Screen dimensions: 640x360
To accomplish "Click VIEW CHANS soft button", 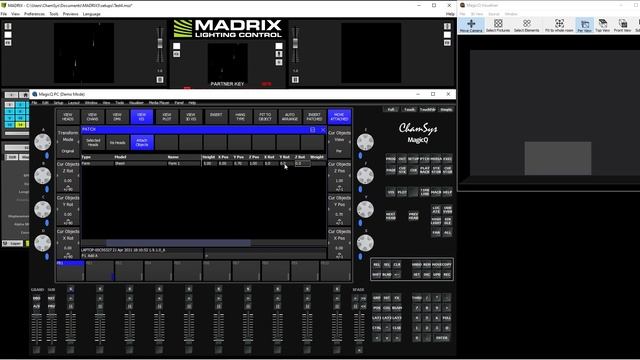I will [93, 117].
